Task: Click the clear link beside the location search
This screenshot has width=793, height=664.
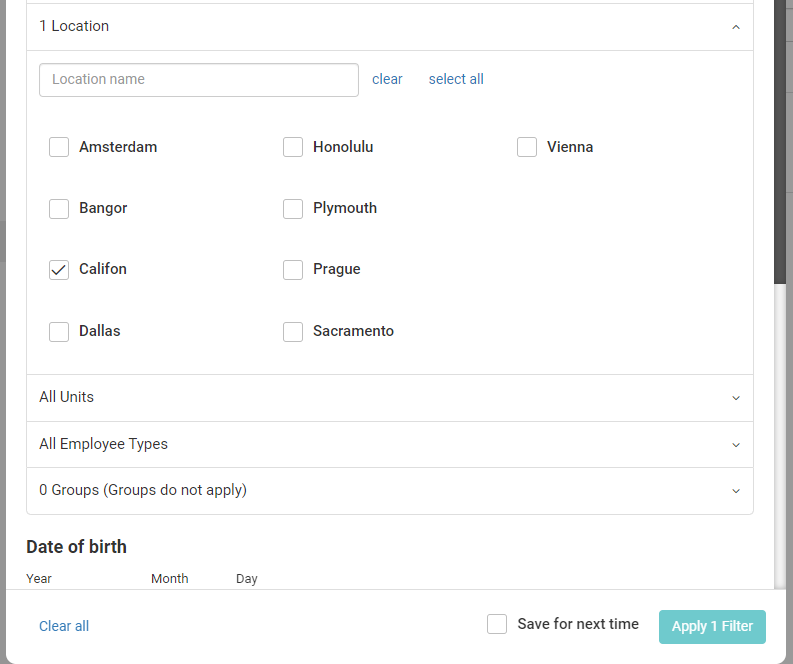Action: pos(387,79)
